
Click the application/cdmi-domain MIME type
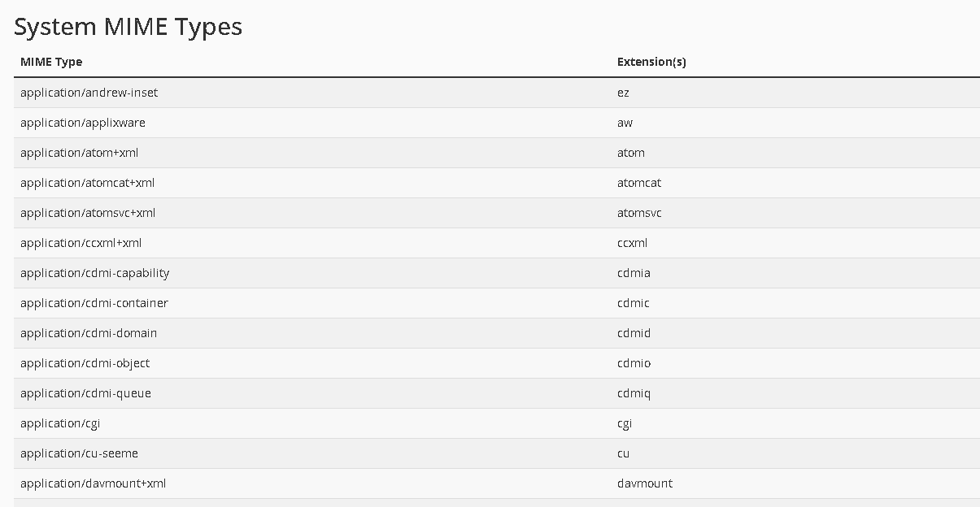[x=89, y=333]
